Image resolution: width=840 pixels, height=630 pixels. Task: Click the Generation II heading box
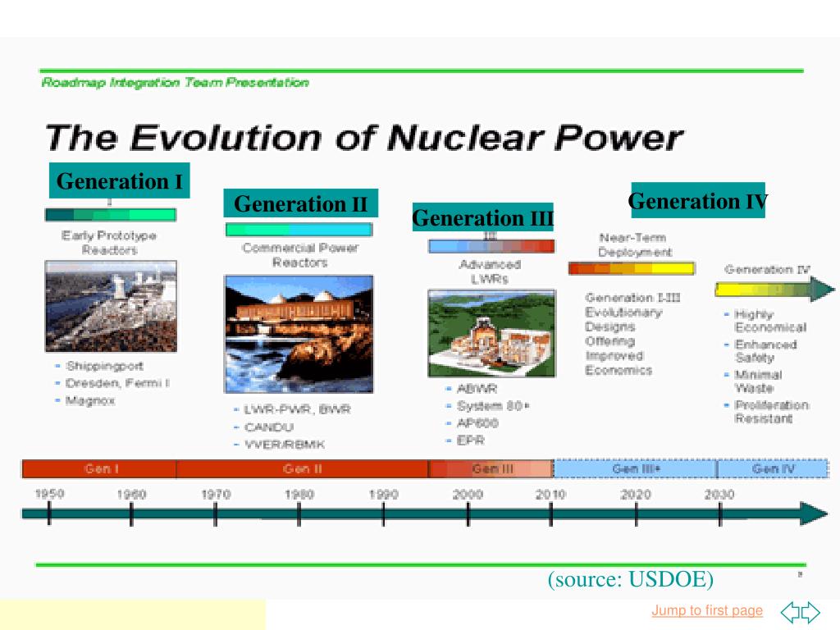(x=300, y=203)
